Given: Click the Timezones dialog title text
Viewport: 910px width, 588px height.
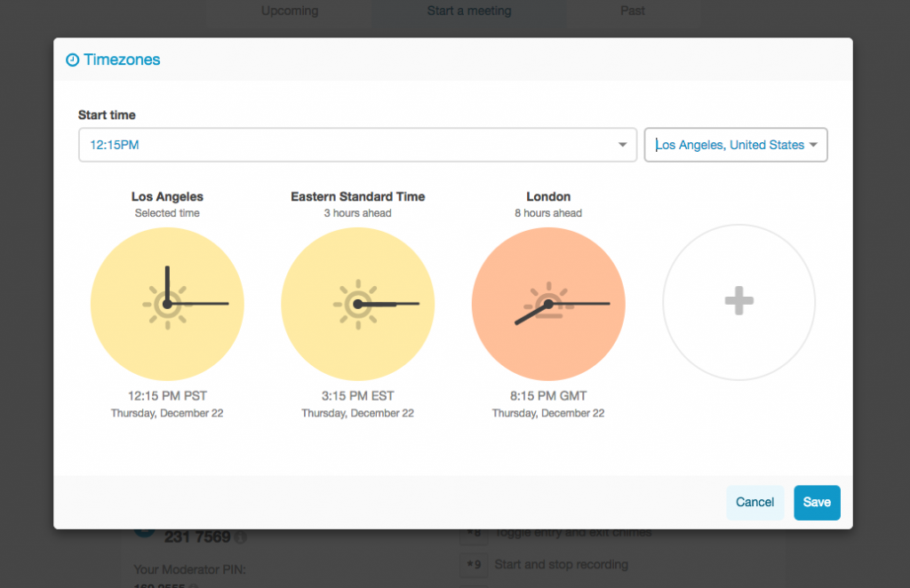Looking at the screenshot, I should click(x=122, y=60).
